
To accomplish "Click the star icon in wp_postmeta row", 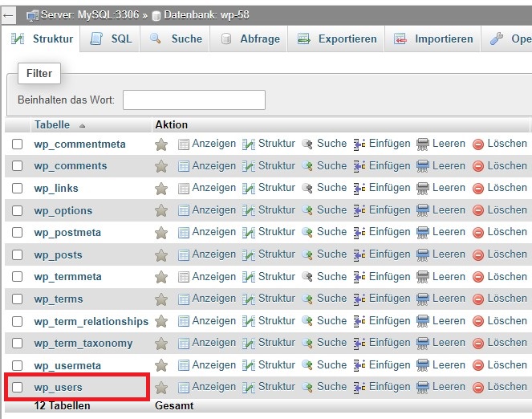I will 161,233.
